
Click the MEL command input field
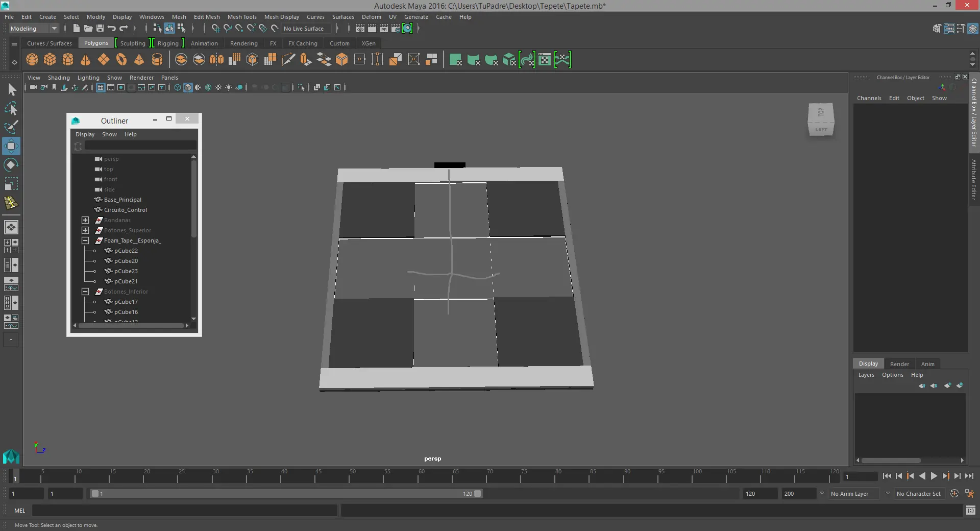coord(185,510)
